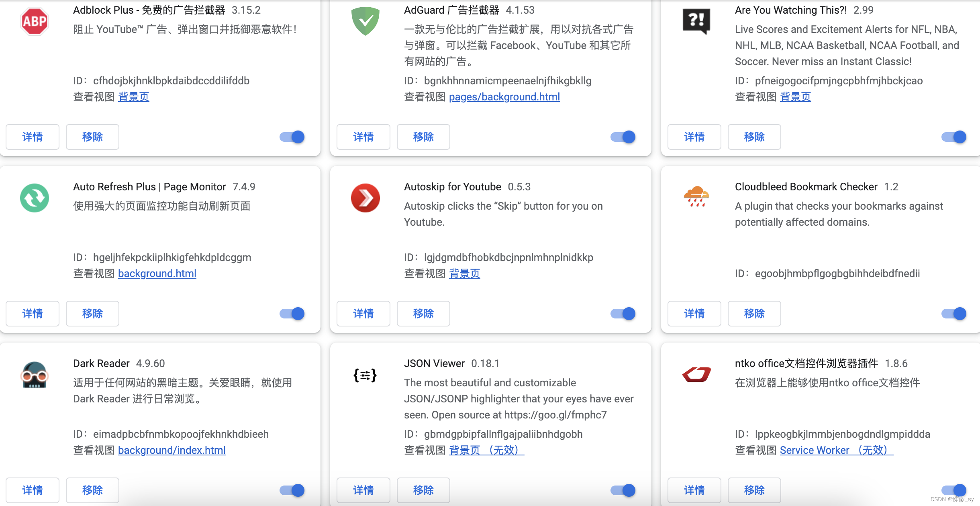980x506 pixels.
Task: Click the Are You Watching This icon
Action: click(696, 21)
